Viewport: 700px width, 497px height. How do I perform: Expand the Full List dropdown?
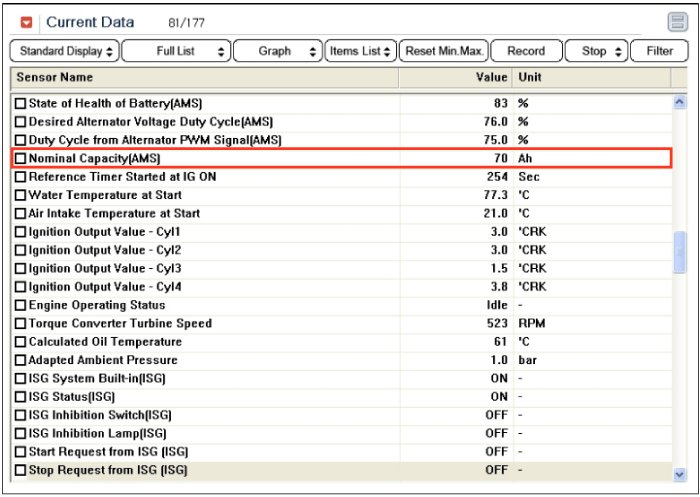tap(176, 51)
